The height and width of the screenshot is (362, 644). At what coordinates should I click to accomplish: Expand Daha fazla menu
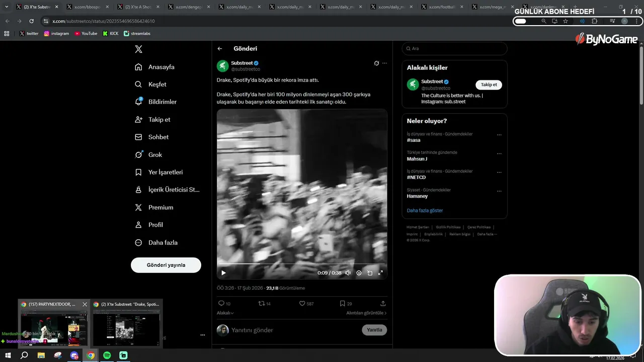point(156,242)
